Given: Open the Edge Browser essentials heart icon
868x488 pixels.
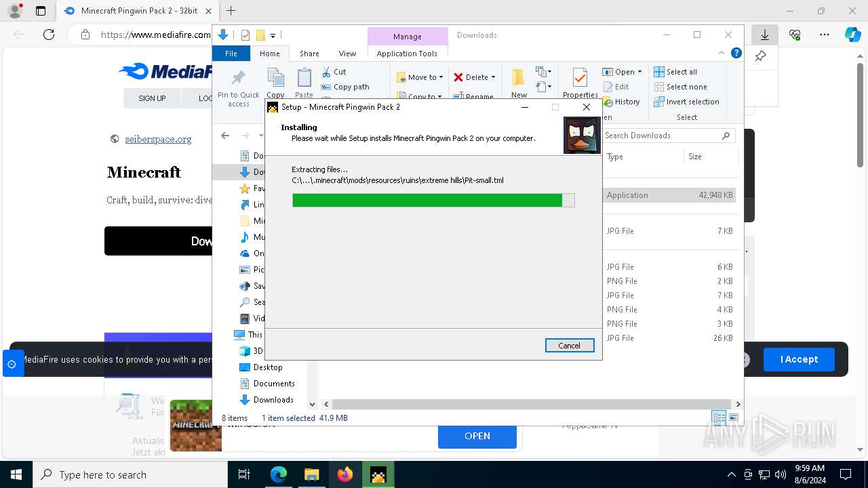Looking at the screenshot, I should (795, 35).
